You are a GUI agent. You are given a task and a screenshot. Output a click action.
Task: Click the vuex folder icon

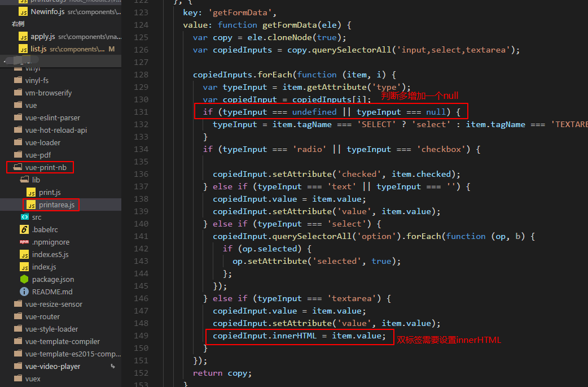pos(18,377)
